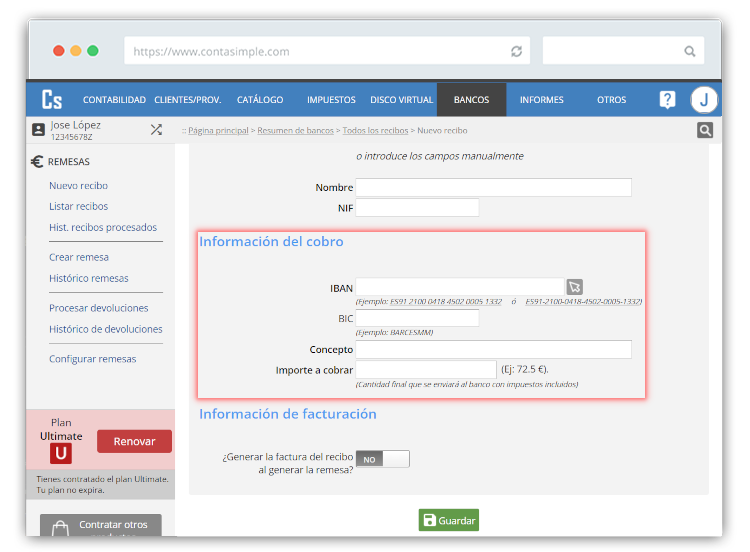Focus the NIF input field
Image resolution: width=750 pixels, height=552 pixels.
(x=417, y=208)
